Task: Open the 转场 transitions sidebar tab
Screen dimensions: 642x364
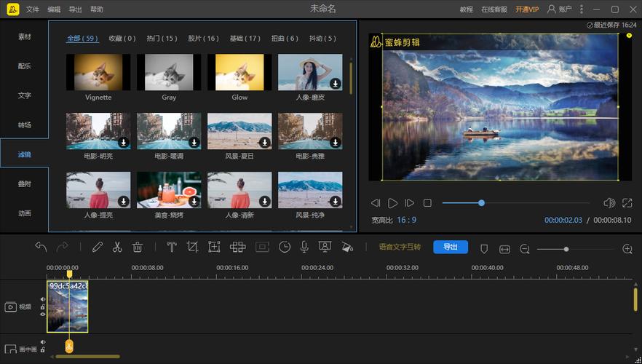Action: 25,125
